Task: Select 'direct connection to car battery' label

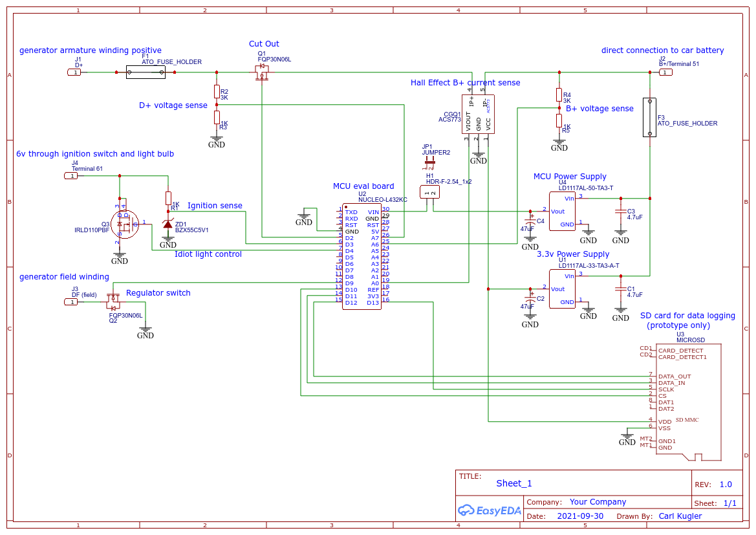Action: tap(662, 50)
